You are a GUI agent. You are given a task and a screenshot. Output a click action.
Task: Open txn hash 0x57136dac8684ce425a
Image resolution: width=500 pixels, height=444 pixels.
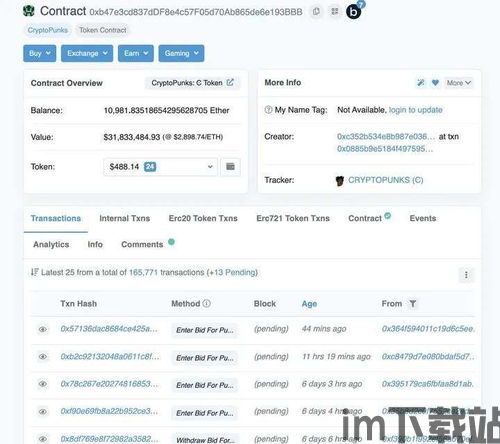tap(109, 329)
